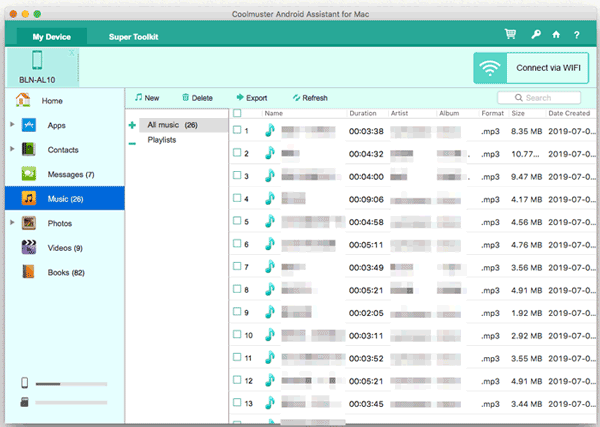600x427 pixels.
Task: Click music note icon of track 4
Action: click(270, 199)
